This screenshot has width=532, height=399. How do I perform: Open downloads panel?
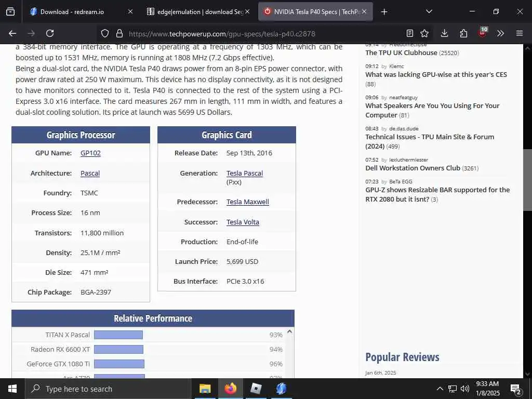click(445, 33)
